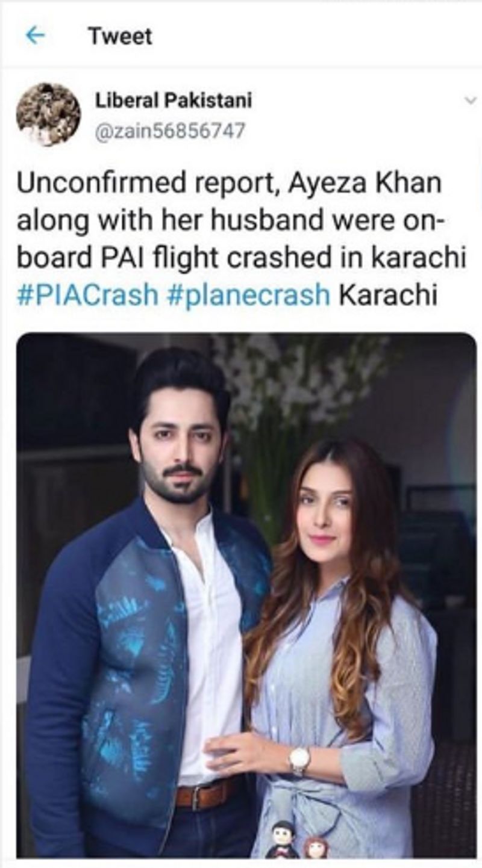
Task: Click the line with board PAI flight
Action: 242,258
